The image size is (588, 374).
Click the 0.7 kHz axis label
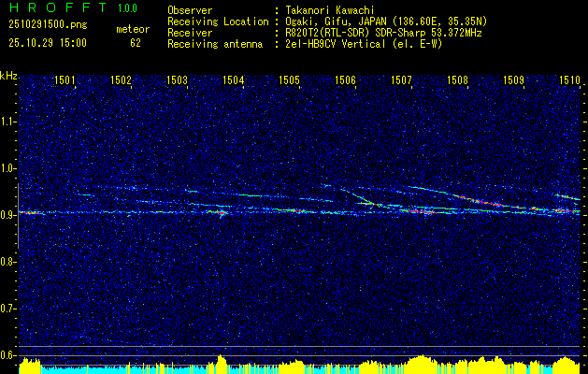coord(7,309)
